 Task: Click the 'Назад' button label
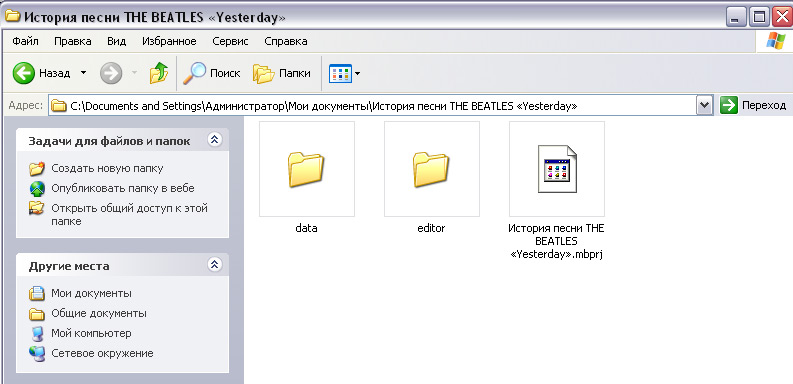(55, 73)
